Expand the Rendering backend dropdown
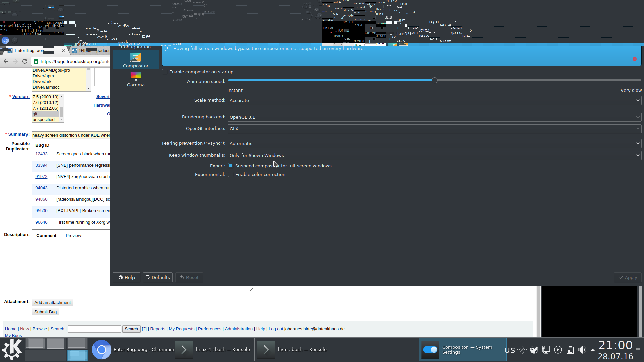 click(434, 117)
